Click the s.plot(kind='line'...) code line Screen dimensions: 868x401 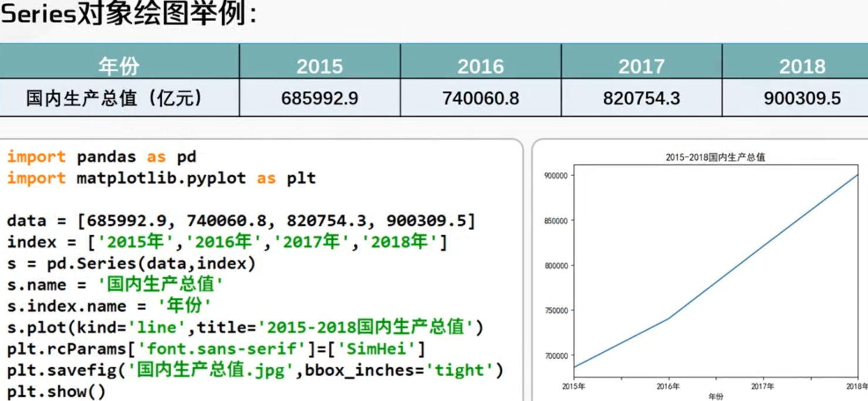[x=245, y=328]
